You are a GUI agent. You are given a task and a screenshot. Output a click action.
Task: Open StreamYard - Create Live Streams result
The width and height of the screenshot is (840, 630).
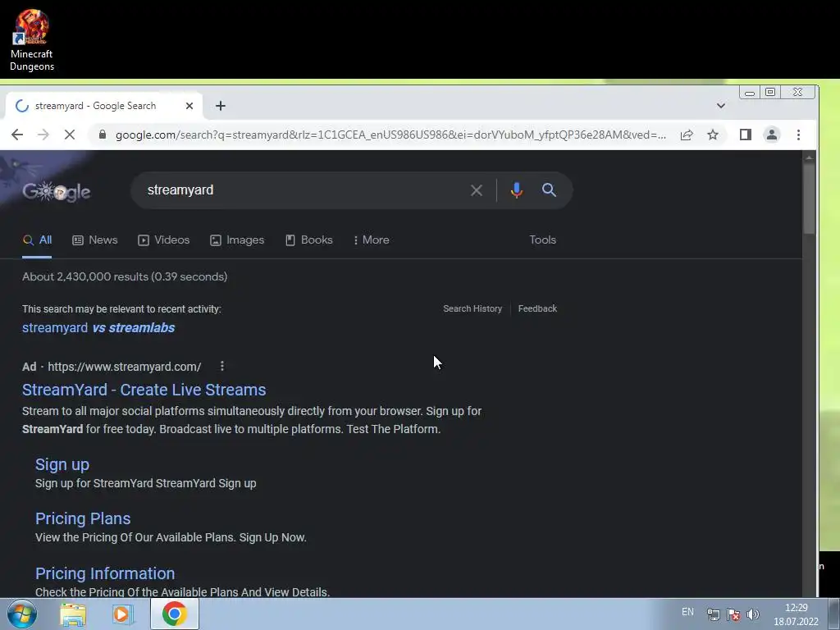coord(144,390)
